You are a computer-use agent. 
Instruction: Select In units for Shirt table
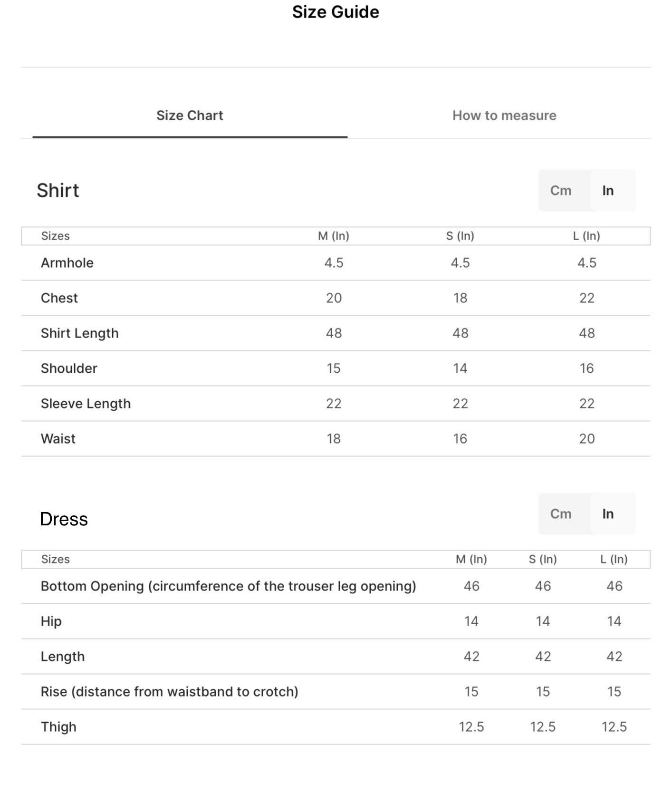[608, 191]
